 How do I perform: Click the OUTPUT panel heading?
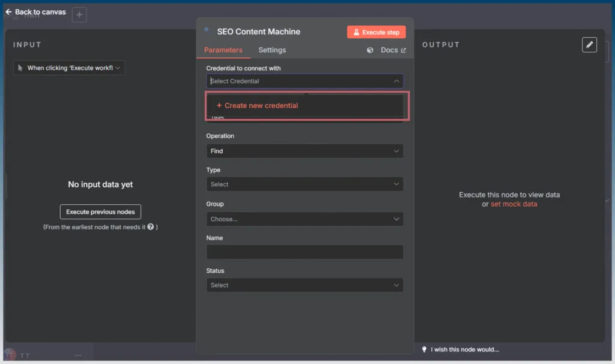coord(441,44)
